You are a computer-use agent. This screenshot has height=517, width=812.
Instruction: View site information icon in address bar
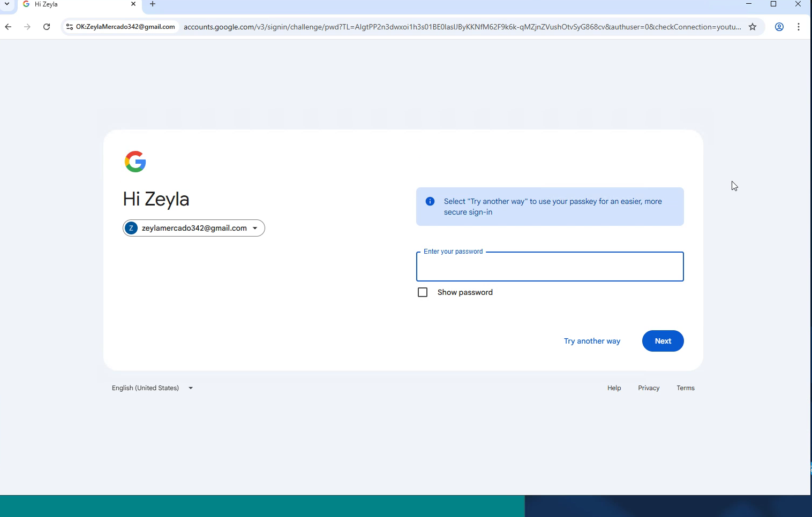coord(70,27)
